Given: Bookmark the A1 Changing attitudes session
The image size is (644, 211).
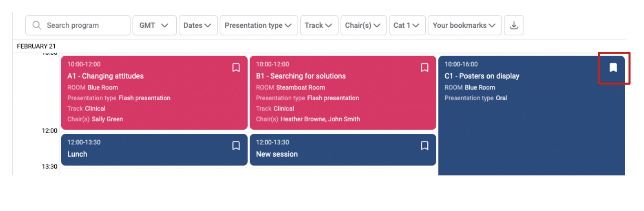Looking at the screenshot, I should (x=236, y=67).
